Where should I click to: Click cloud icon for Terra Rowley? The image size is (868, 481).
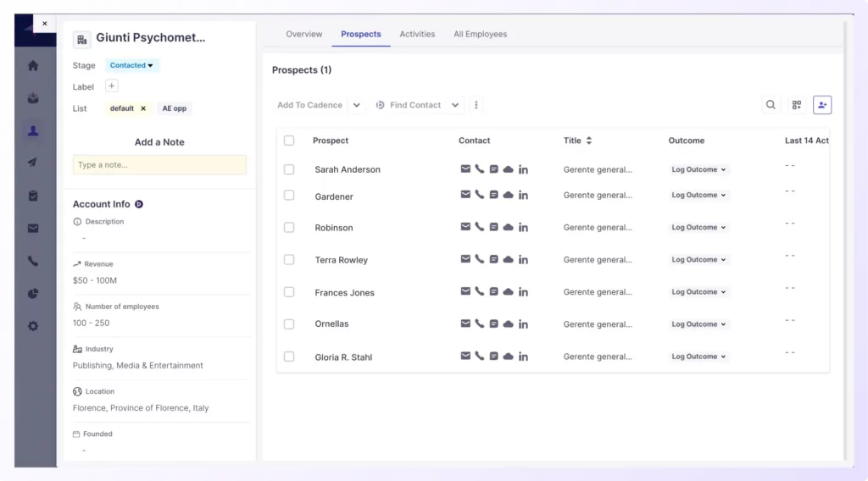[509, 259]
